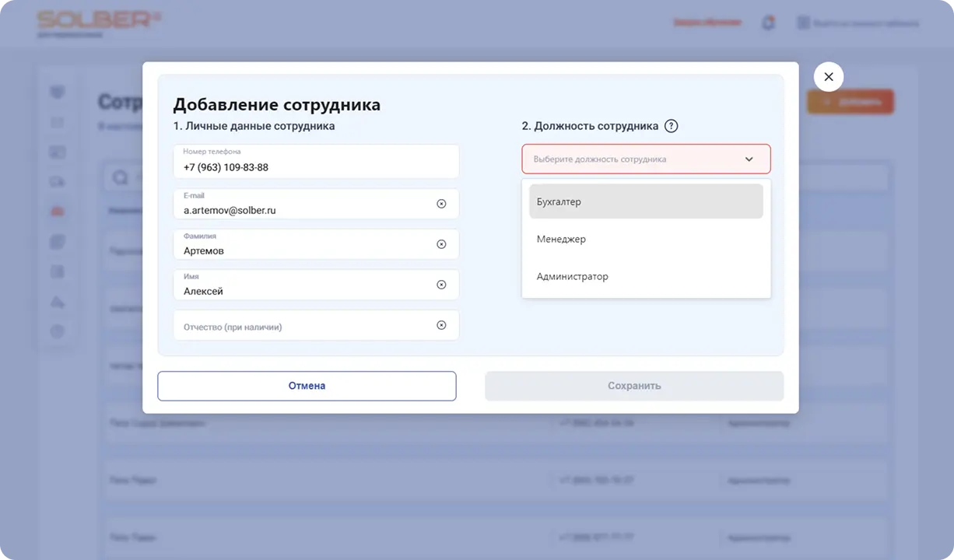Viewport: 954px width, 560px height.
Task: Focus the Отчество (при наличии) input
Action: [x=303, y=327]
